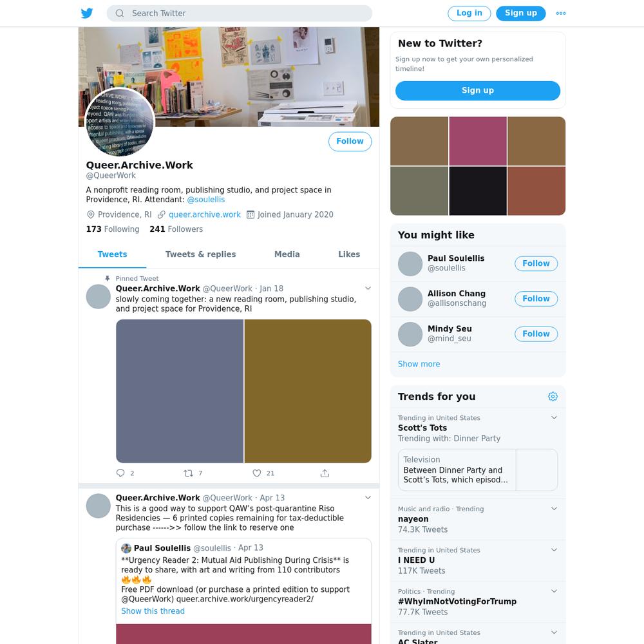Image resolution: width=644 pixels, height=644 pixels.
Task: Follow the Queer.Archive.Work profile
Action: pos(350,141)
